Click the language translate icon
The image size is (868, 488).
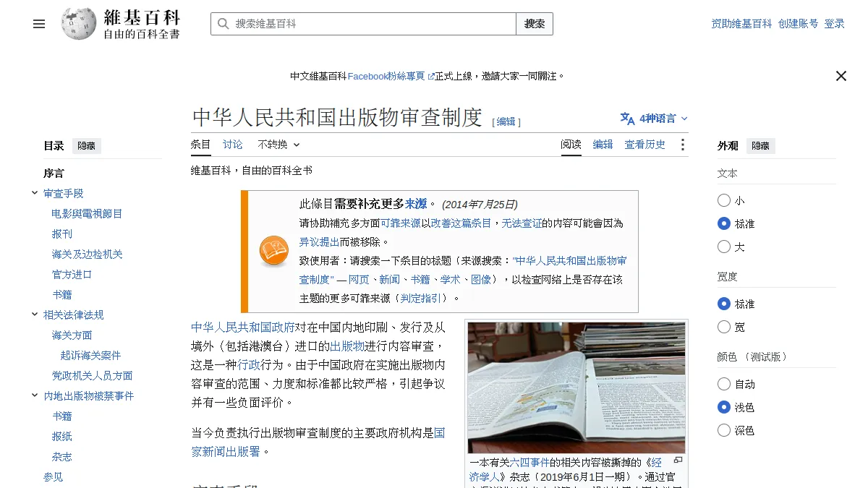pyautogui.click(x=627, y=119)
